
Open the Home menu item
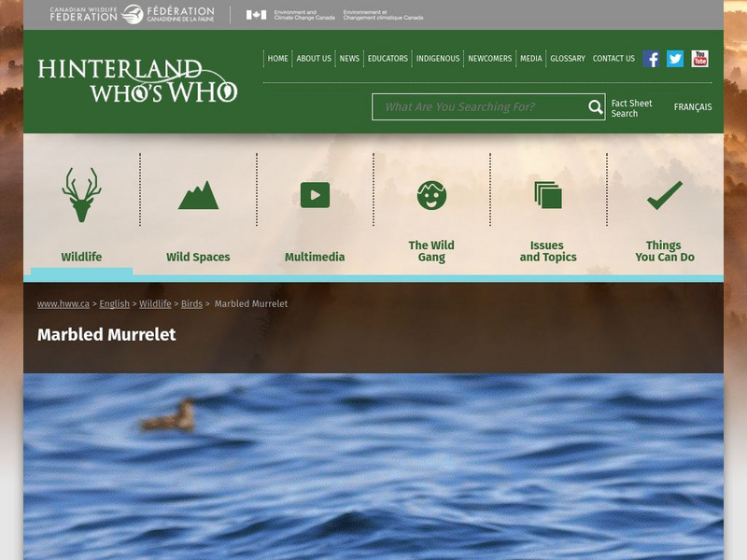(x=277, y=59)
